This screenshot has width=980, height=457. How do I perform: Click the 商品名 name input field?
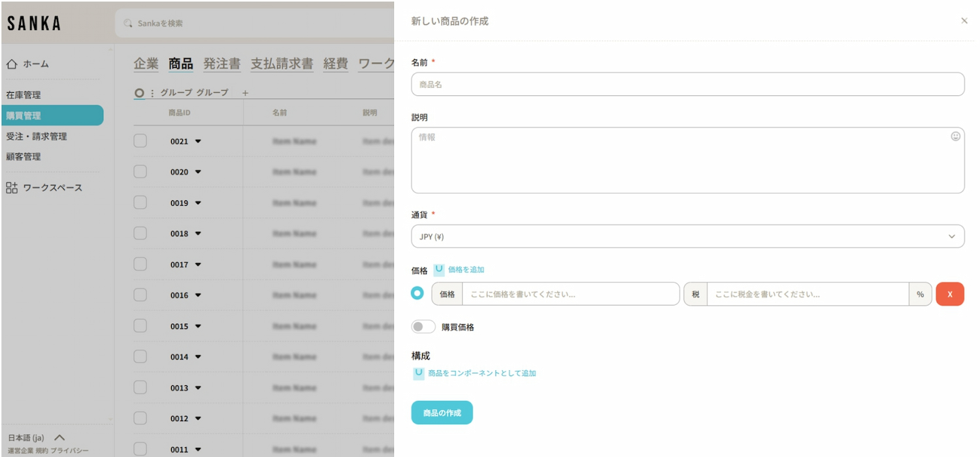click(x=687, y=84)
